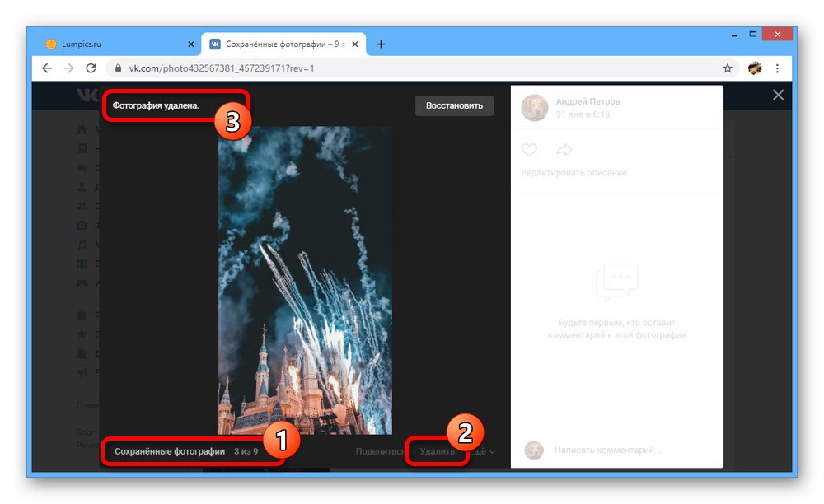The image size is (824, 504).
Task: Click Редактировать описание link
Action: (x=574, y=173)
